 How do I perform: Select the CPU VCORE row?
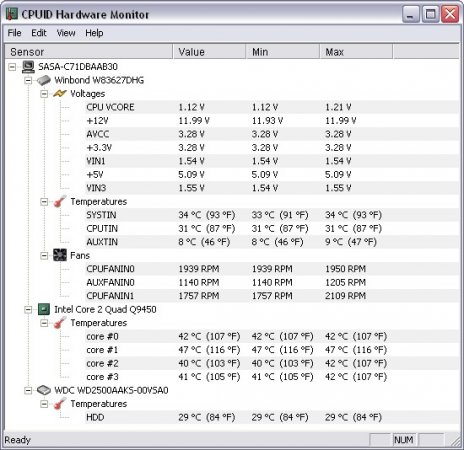pos(272,107)
